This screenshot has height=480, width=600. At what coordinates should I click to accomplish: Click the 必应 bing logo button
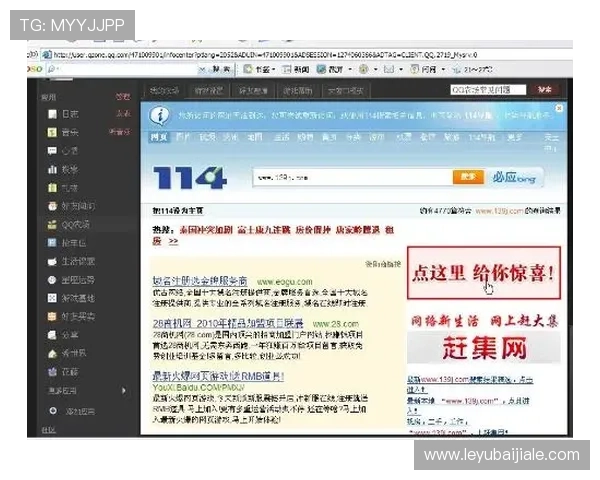514,178
